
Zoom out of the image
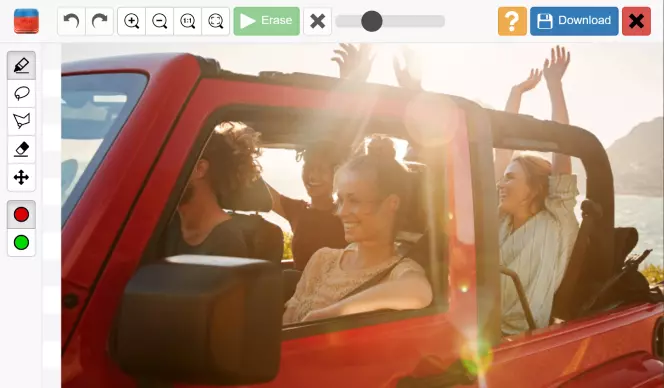point(160,21)
